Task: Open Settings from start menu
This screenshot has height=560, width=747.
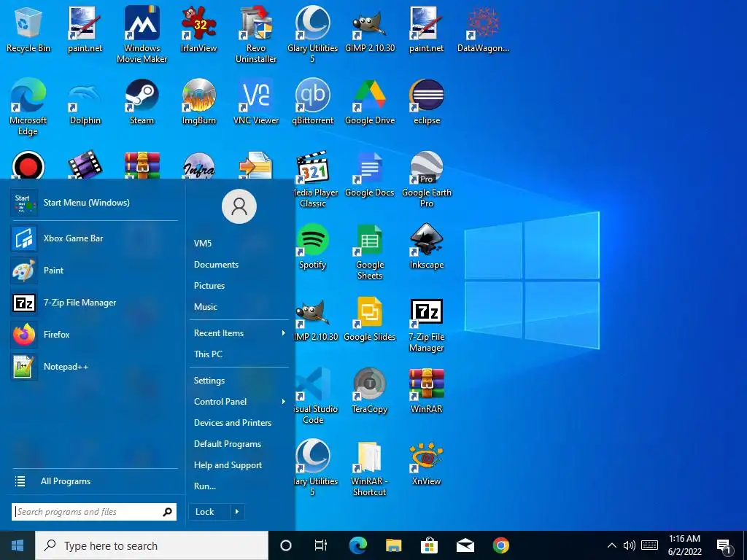Action: [x=209, y=381]
